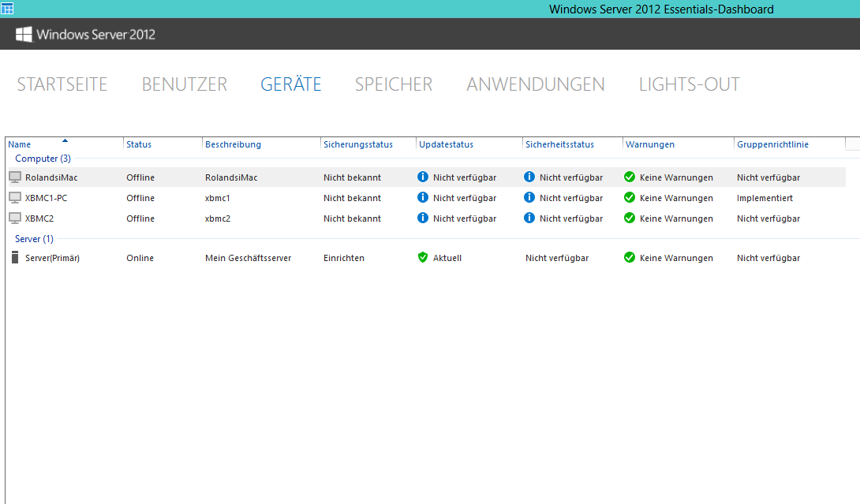
Task: Click the RolandsiMac computer icon
Action: [x=15, y=177]
